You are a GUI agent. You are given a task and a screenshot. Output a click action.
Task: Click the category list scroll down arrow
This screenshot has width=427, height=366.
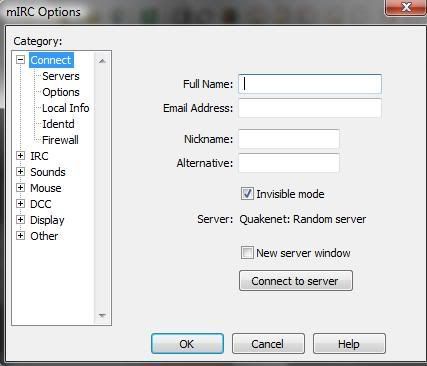click(102, 315)
